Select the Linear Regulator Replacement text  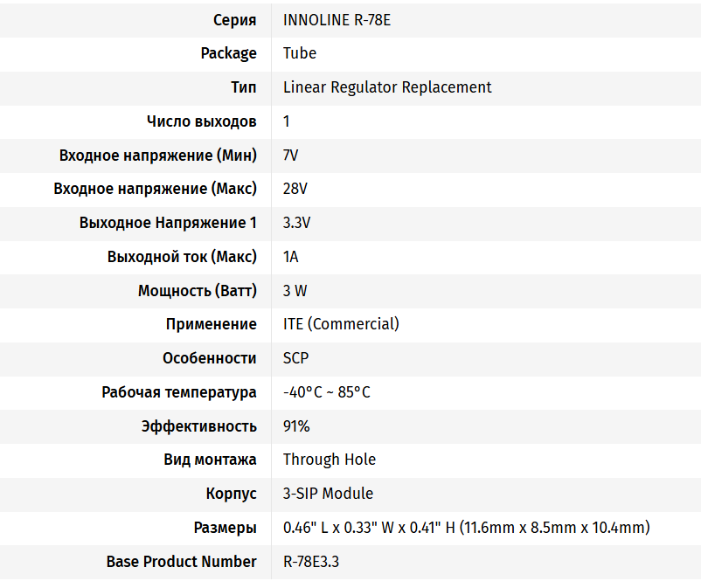tap(387, 87)
